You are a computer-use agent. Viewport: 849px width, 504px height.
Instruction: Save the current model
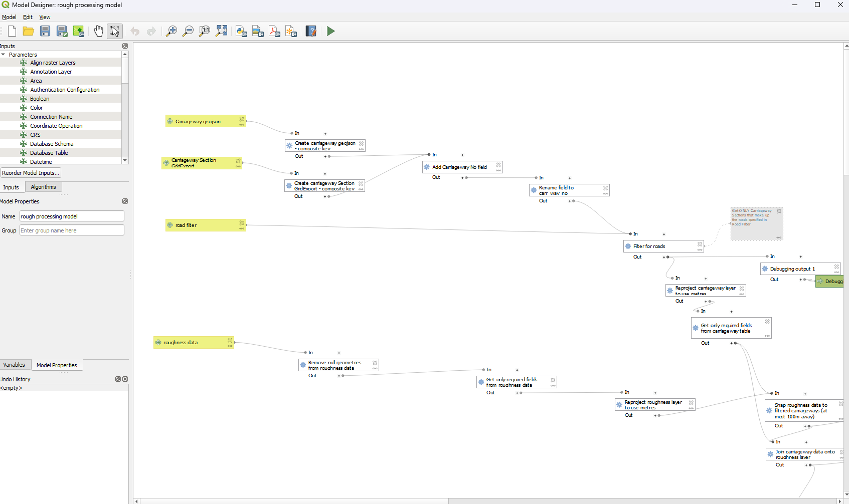click(45, 31)
